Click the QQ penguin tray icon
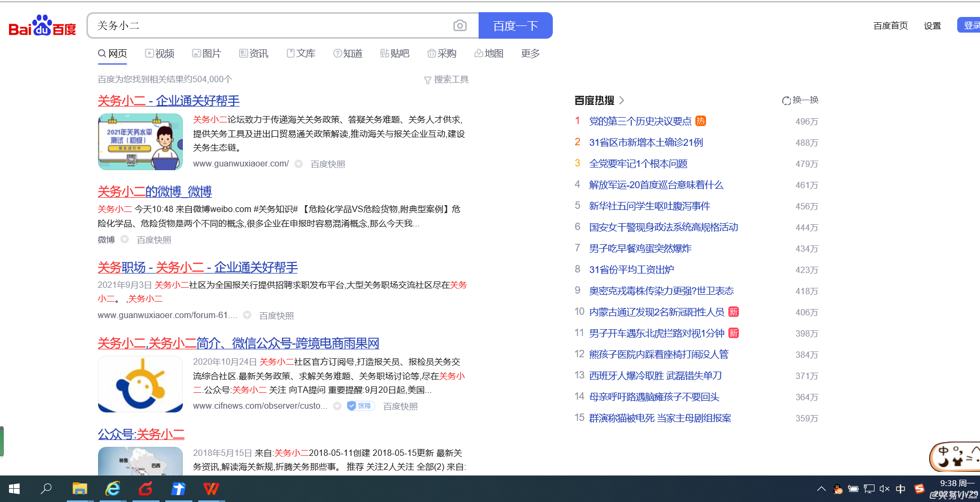 [838, 489]
